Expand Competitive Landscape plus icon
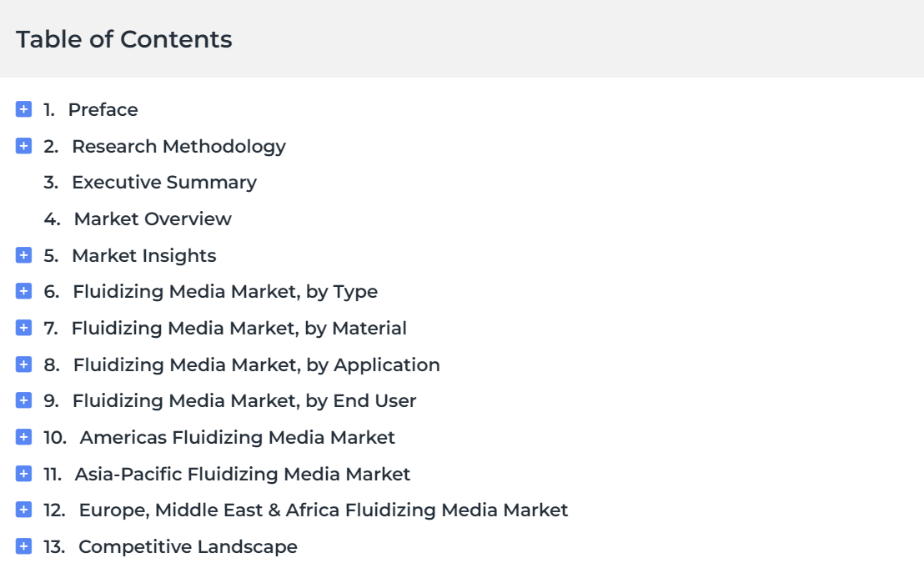 click(x=23, y=546)
